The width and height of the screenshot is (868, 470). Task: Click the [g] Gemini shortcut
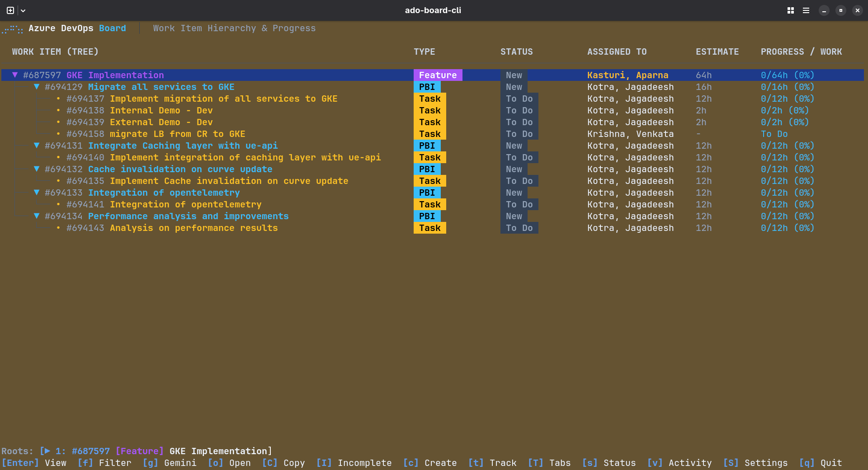point(170,463)
